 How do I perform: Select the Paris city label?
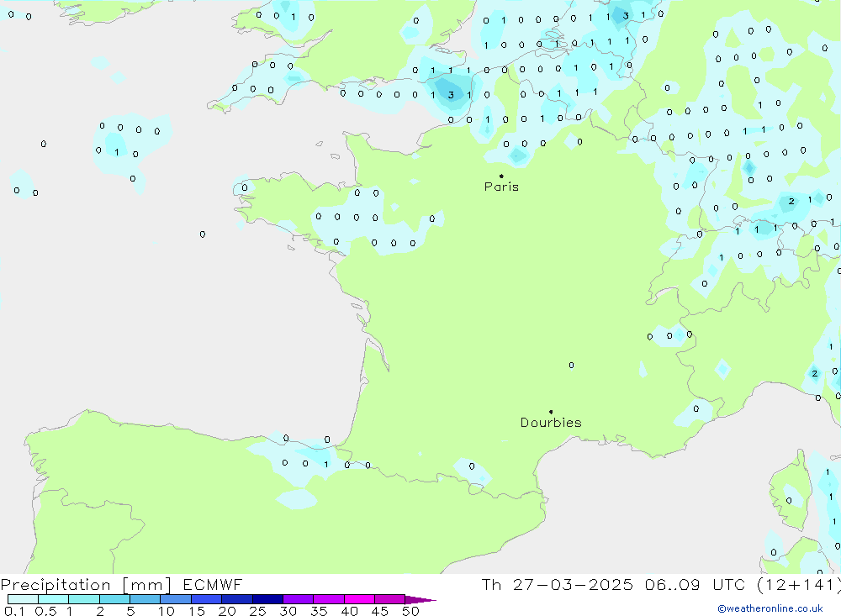click(501, 187)
